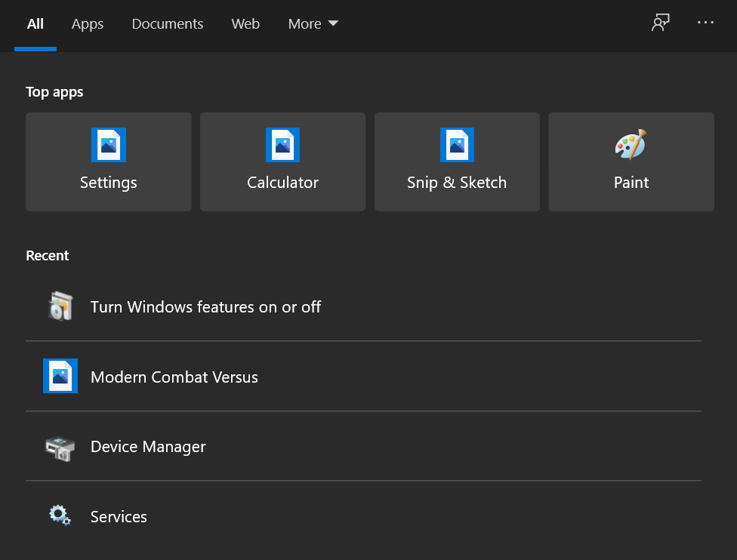Viewport: 737px width, 560px height.
Task: Click the Modern Combat Versus app icon
Action: pyautogui.click(x=60, y=376)
